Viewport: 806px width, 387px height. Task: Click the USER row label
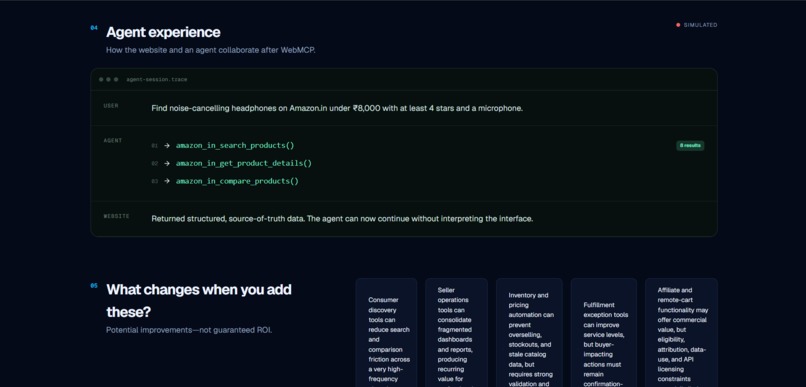click(x=111, y=105)
